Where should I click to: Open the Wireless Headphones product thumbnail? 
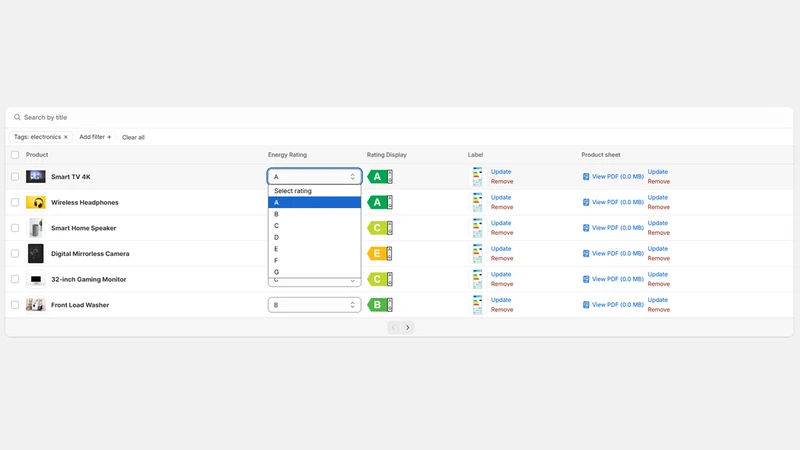(36, 202)
